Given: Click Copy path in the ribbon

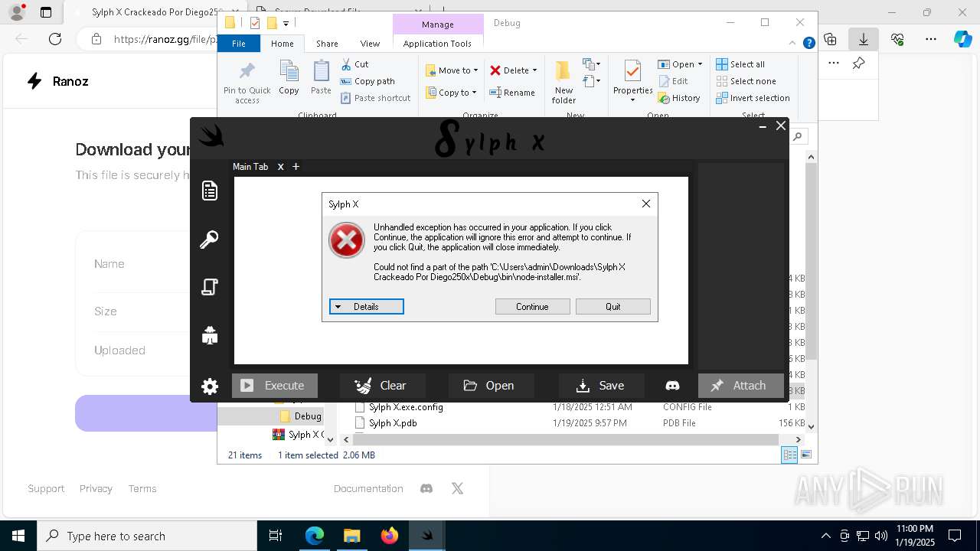Looking at the screenshot, I should (x=367, y=81).
